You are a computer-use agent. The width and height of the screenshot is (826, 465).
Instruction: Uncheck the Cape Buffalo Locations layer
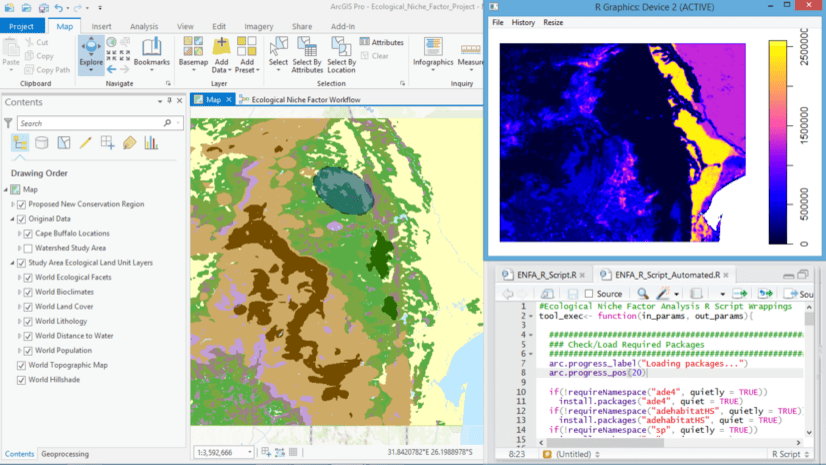(x=28, y=233)
